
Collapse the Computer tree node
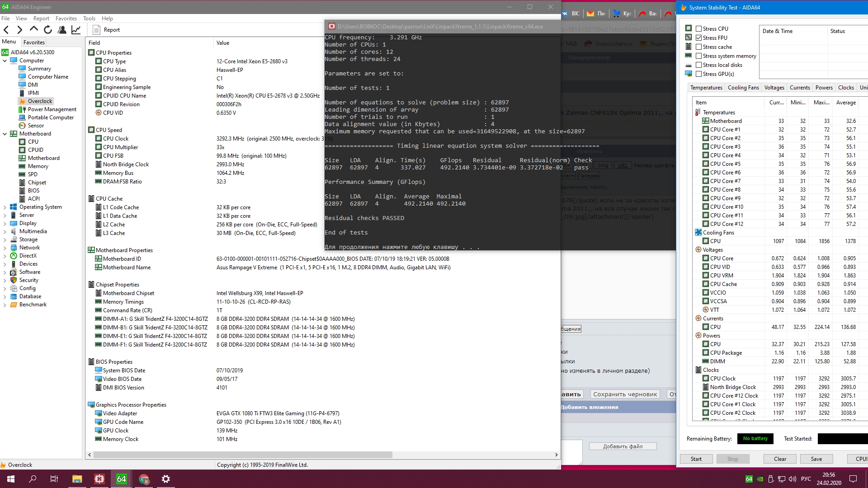(5, 61)
